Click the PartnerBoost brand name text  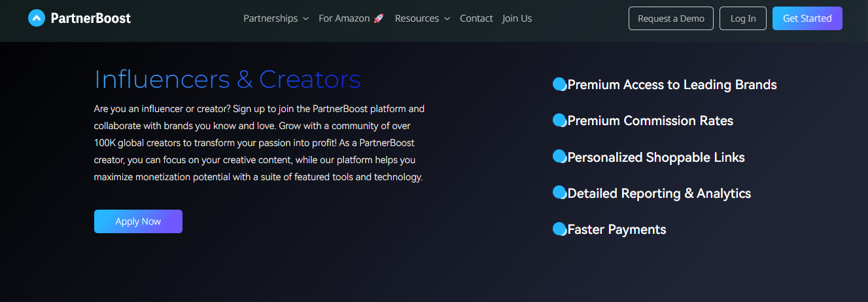click(x=90, y=18)
